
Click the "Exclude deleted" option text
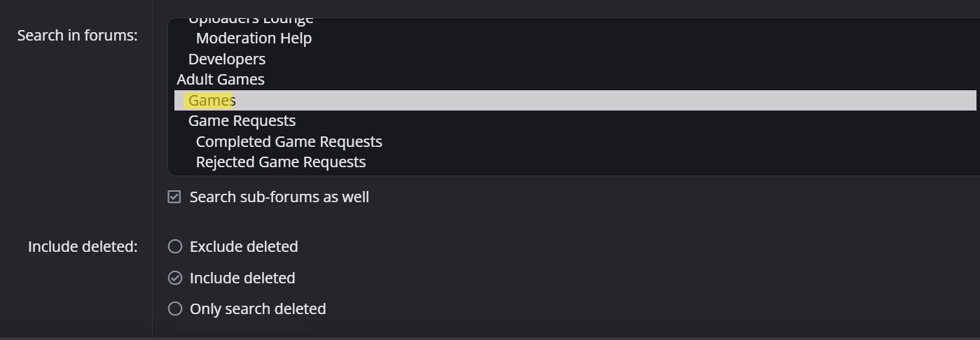[x=244, y=247]
